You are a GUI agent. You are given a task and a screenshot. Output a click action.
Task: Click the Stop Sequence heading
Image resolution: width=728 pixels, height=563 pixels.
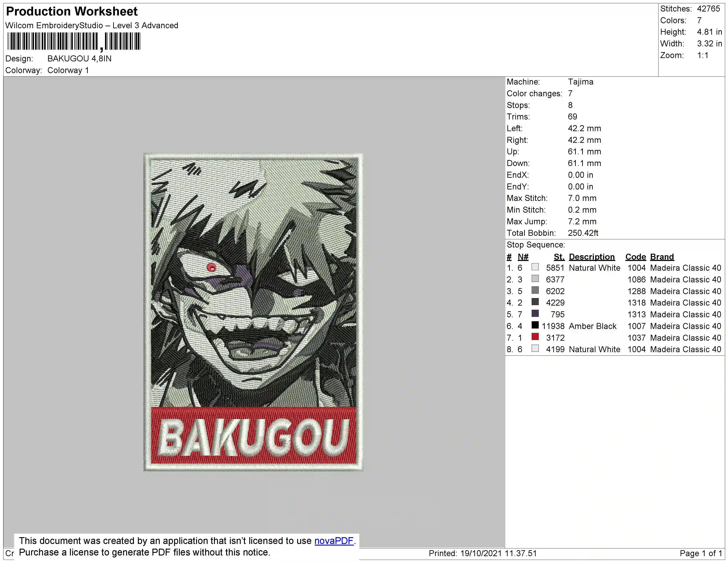coord(536,245)
